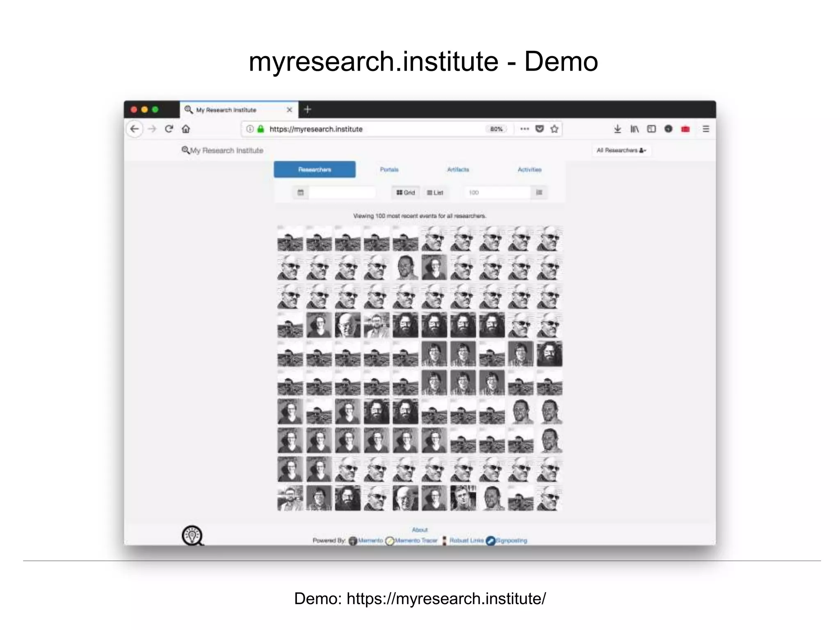Click the date filter input field
The height and width of the screenshot is (630, 840).
(342, 192)
